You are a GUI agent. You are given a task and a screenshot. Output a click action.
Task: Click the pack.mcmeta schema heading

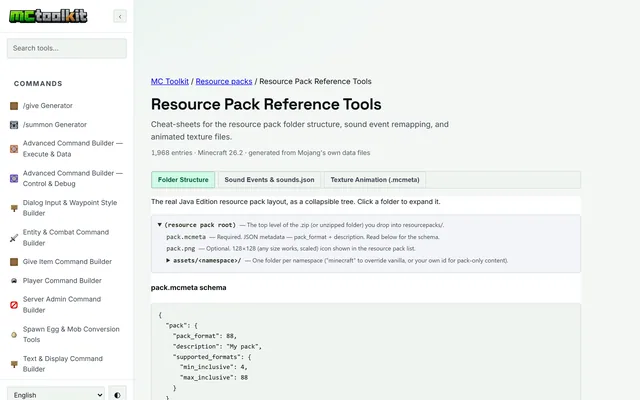189,287
